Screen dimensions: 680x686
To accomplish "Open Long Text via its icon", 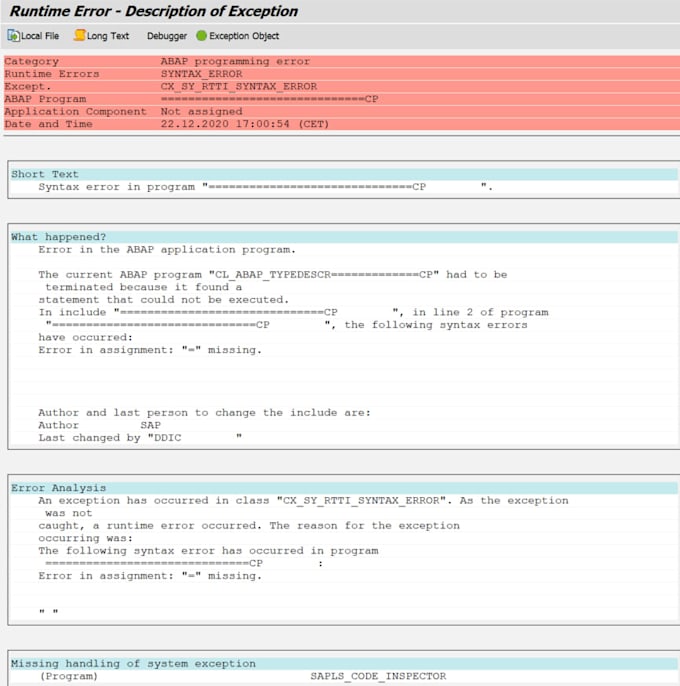I will click(x=79, y=35).
